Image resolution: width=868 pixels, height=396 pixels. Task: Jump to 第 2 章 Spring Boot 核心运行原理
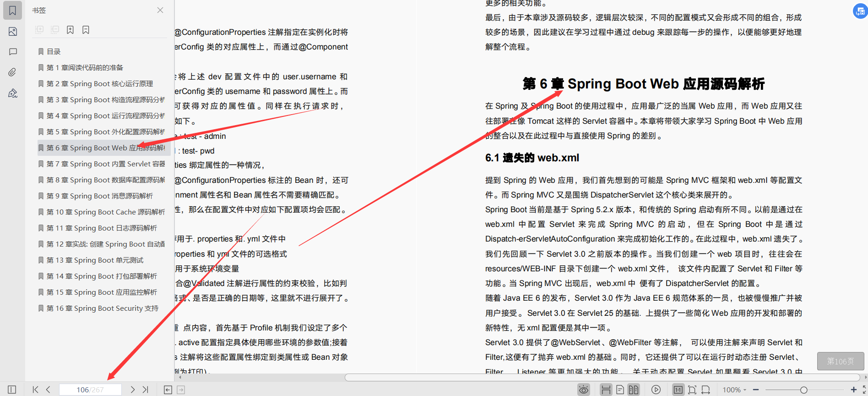(99, 83)
